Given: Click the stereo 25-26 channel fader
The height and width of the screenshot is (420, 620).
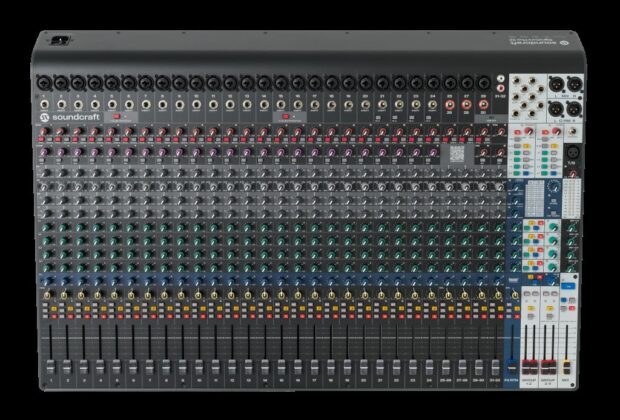Looking at the screenshot, I should pos(446,367).
